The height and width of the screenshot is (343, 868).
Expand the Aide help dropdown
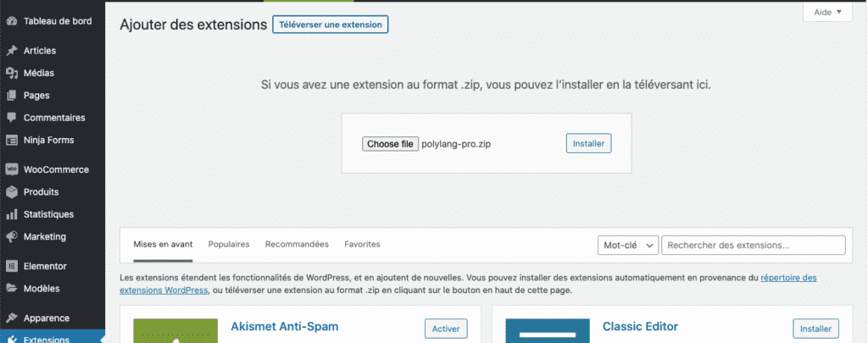click(x=826, y=13)
